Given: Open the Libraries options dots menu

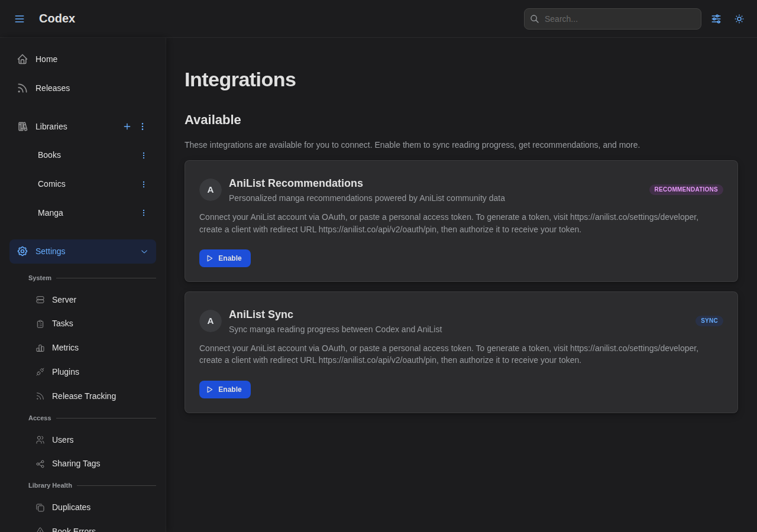Looking at the screenshot, I should (x=143, y=126).
